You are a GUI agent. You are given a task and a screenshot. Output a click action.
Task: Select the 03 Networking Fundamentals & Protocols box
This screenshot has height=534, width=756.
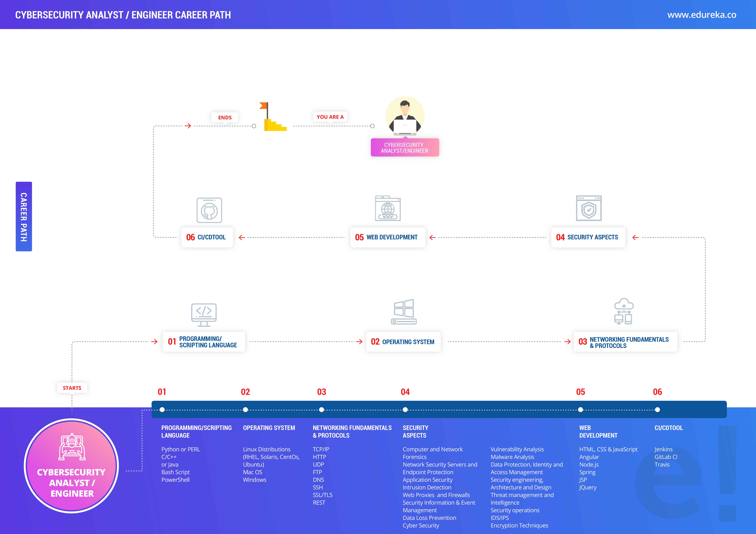click(625, 342)
